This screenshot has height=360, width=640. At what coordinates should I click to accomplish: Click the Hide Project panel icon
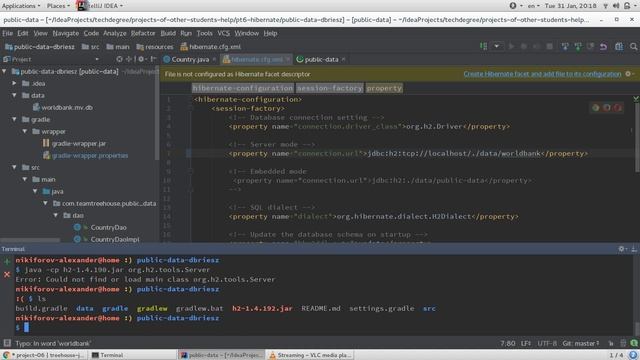pyautogui.click(x=153, y=59)
